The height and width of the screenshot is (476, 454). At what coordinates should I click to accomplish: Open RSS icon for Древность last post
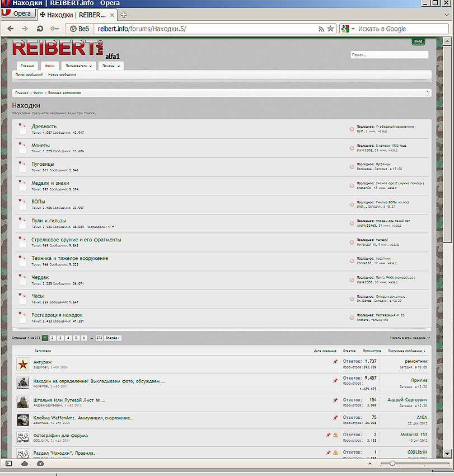pos(352,129)
